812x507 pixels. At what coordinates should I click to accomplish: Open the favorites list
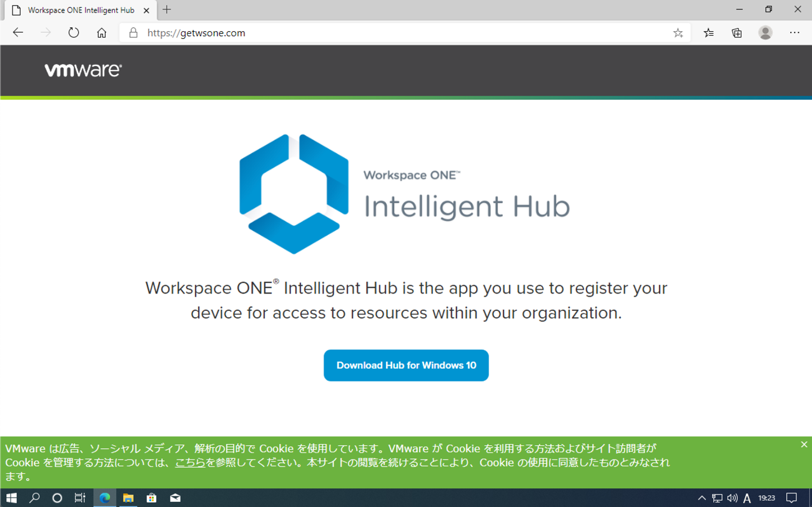pyautogui.click(x=708, y=32)
